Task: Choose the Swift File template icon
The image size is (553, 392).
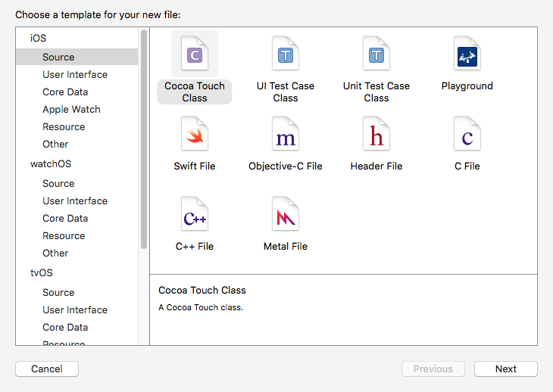Action: (195, 135)
